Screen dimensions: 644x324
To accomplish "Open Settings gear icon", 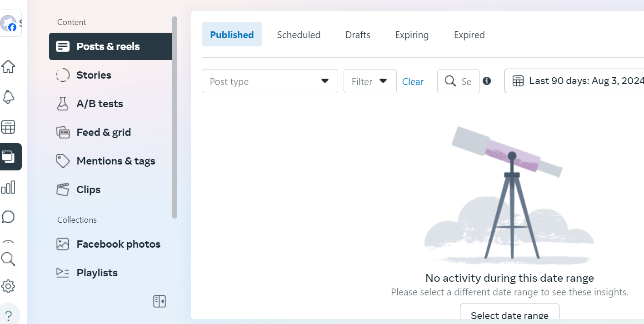I will pos(8,286).
